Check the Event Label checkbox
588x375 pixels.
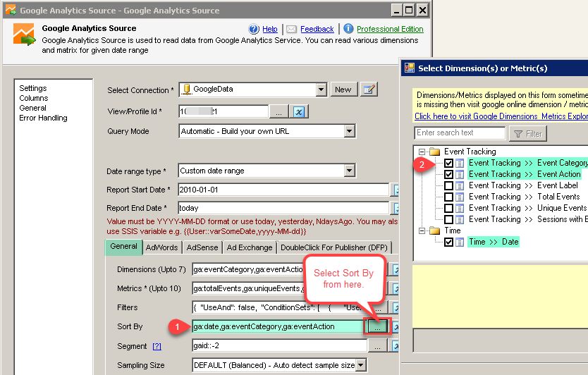(448, 185)
